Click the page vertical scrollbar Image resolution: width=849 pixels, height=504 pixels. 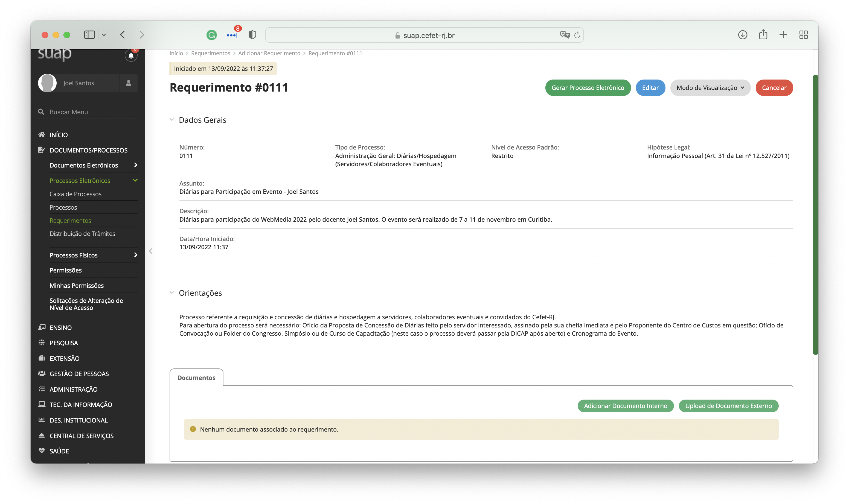[815, 215]
